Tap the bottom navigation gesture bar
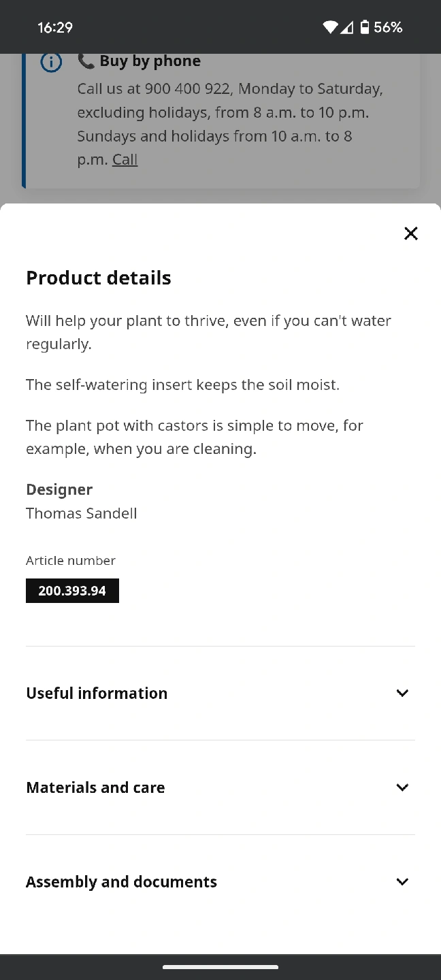The width and height of the screenshot is (441, 980). click(220, 966)
